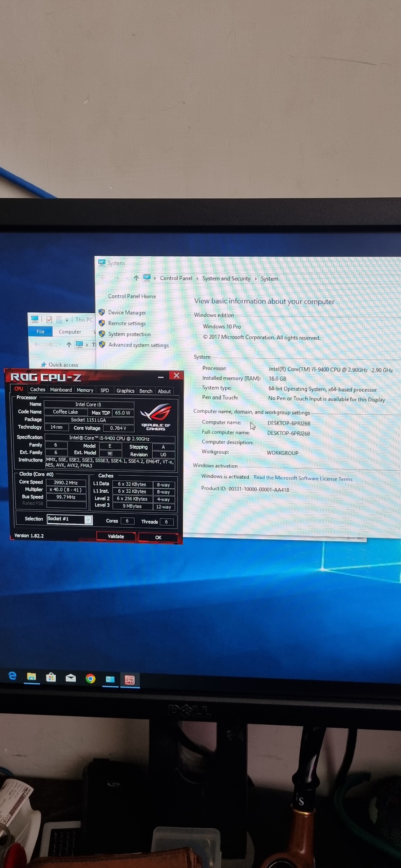The width and height of the screenshot is (401, 868).
Task: Click the Multiplier value x 40.0 (8 - 41)
Action: (x=66, y=490)
